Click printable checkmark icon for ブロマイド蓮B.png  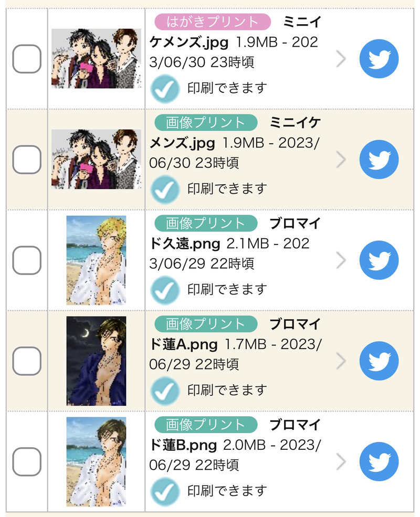[165, 491]
